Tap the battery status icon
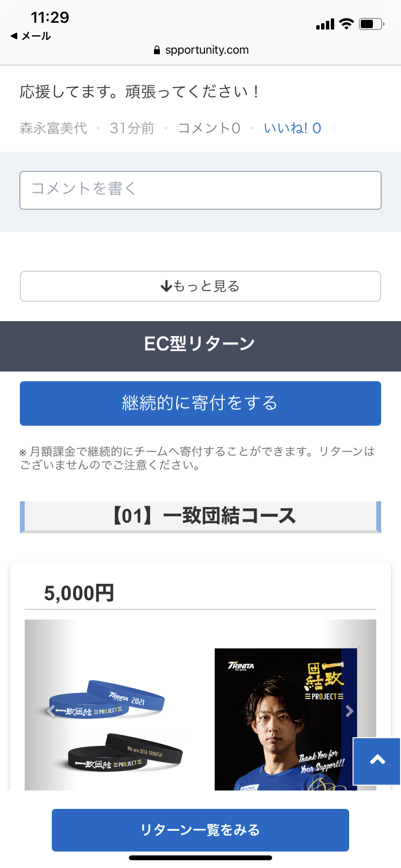 [371, 24]
